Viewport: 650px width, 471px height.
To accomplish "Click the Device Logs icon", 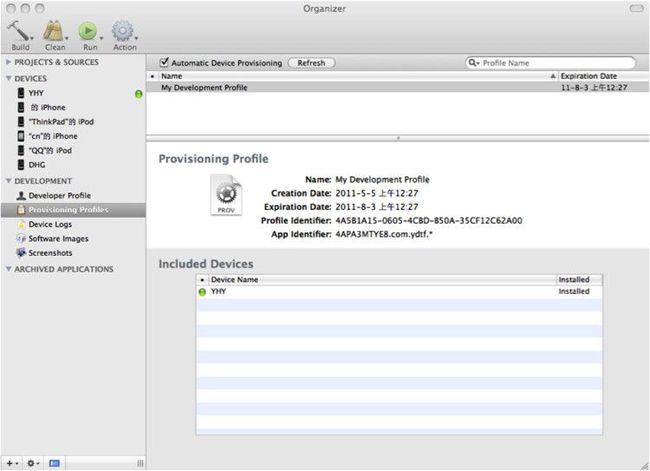I will [21, 224].
